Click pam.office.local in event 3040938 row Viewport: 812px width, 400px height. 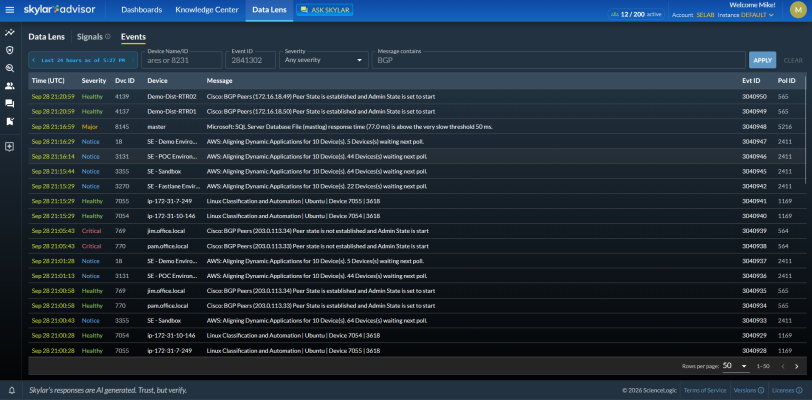point(167,246)
